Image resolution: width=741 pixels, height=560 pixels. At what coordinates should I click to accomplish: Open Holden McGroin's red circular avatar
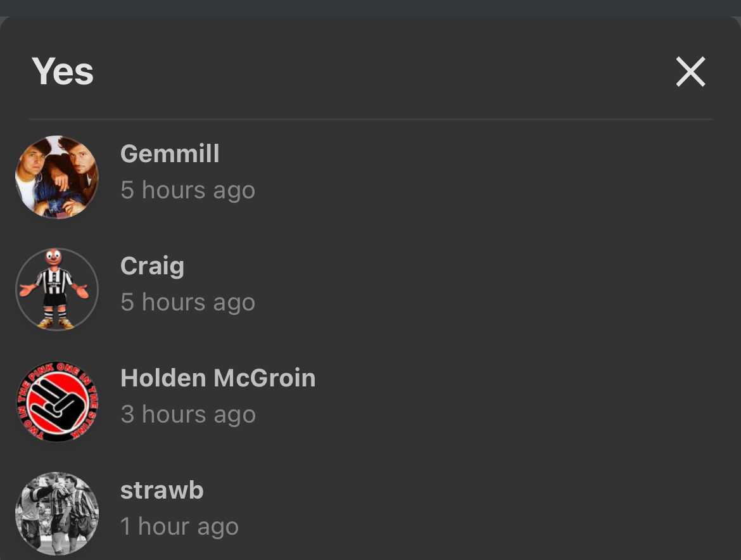point(57,402)
